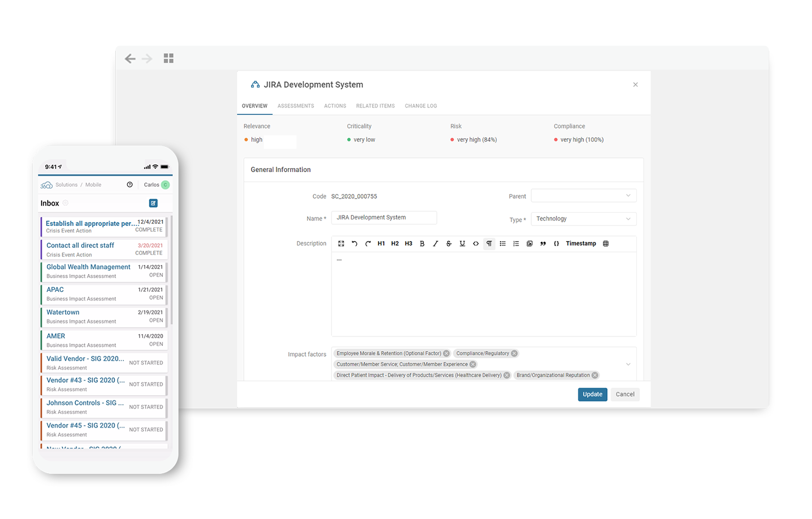Toggle fullscreen editor in Description toolbar
The image size is (812, 519).
[x=341, y=244]
